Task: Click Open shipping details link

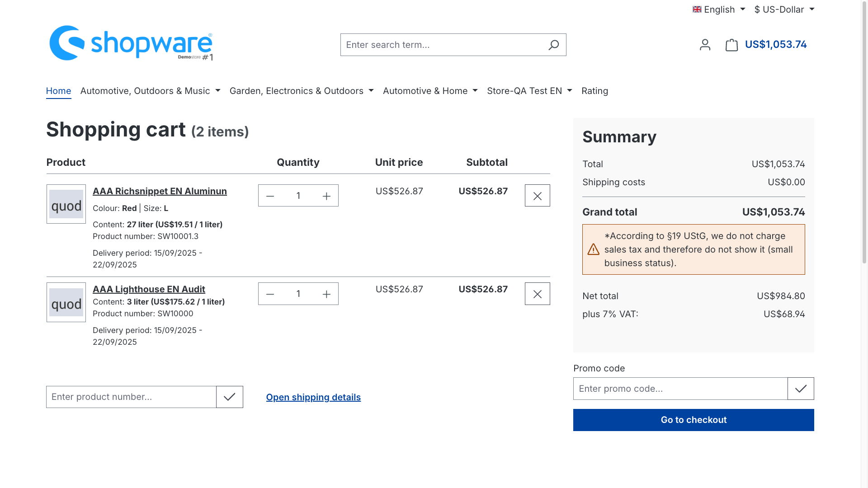Action: [x=313, y=397]
